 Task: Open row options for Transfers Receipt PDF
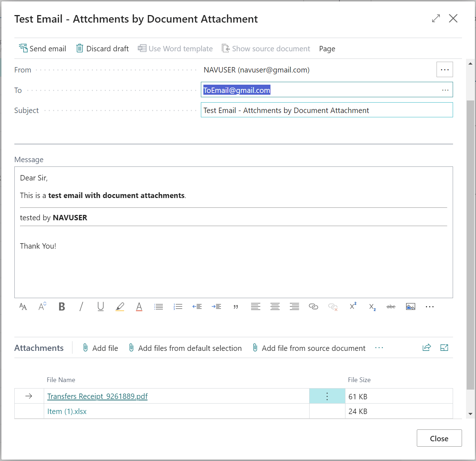click(x=327, y=396)
